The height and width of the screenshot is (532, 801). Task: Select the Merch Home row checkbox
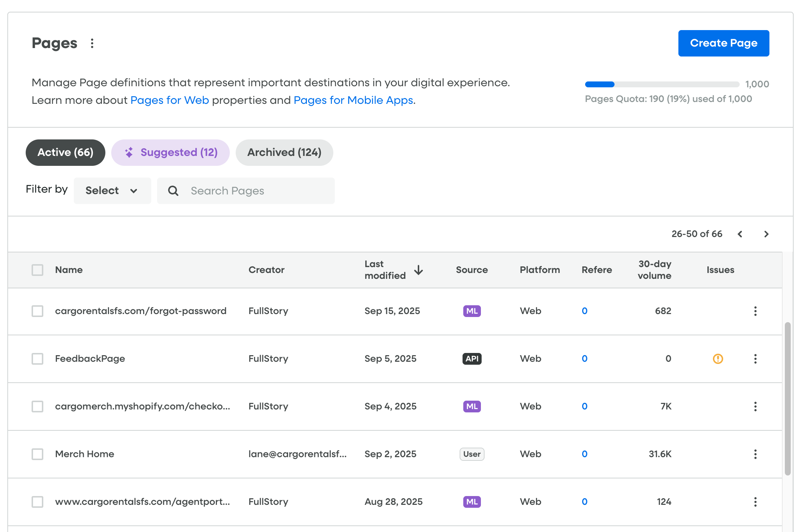(x=37, y=454)
